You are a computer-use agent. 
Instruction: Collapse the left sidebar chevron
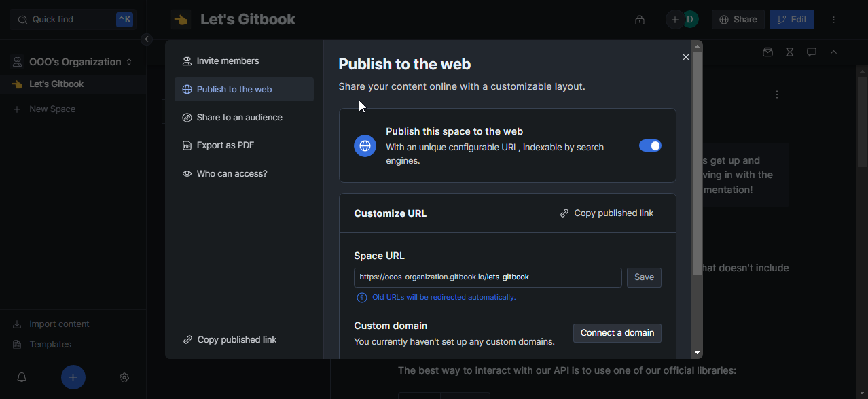[x=147, y=39]
